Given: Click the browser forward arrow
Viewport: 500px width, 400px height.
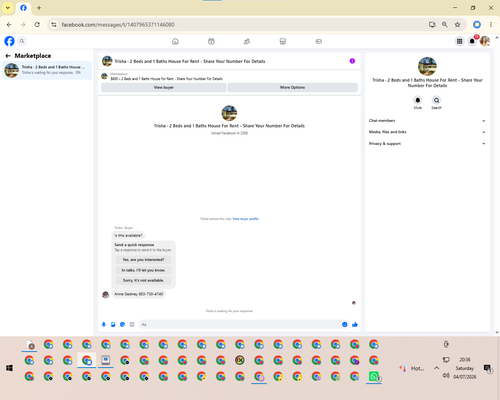Looking at the screenshot, I should [23, 25].
